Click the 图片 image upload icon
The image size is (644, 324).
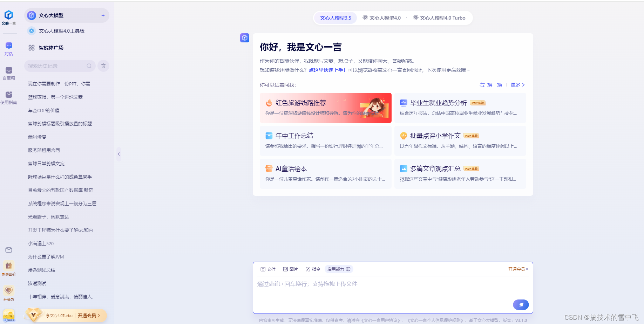point(285,269)
